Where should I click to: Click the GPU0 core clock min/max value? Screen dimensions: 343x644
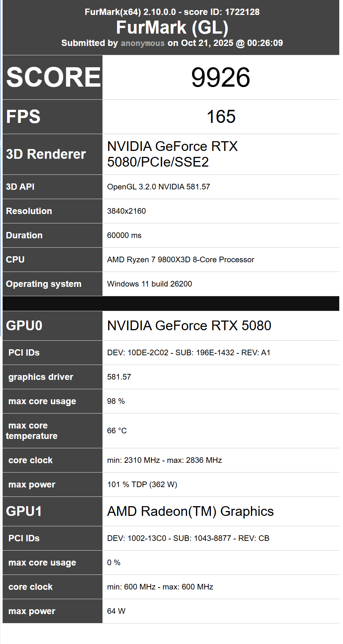(x=165, y=460)
